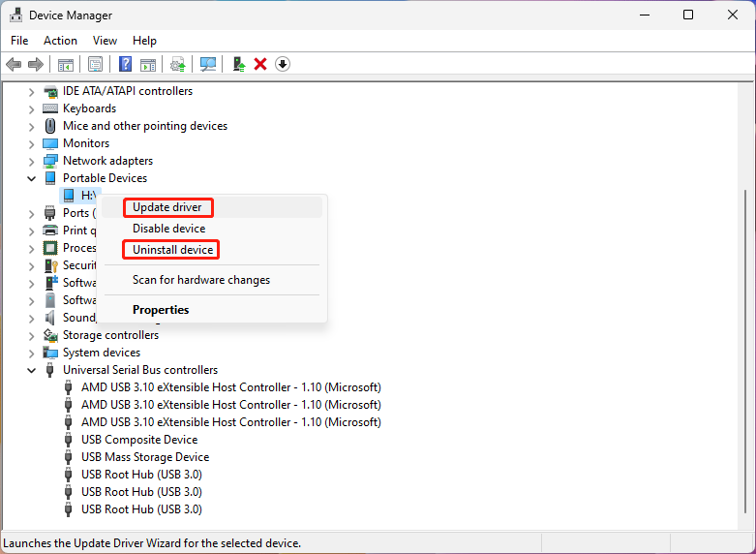Open the Action menu
Image resolution: width=756 pixels, height=554 pixels.
[x=60, y=41]
